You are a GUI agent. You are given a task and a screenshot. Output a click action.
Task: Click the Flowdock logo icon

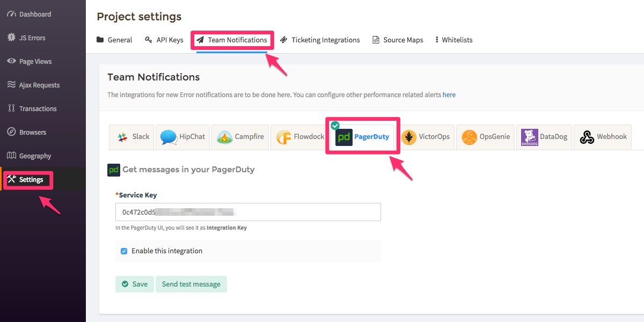283,137
